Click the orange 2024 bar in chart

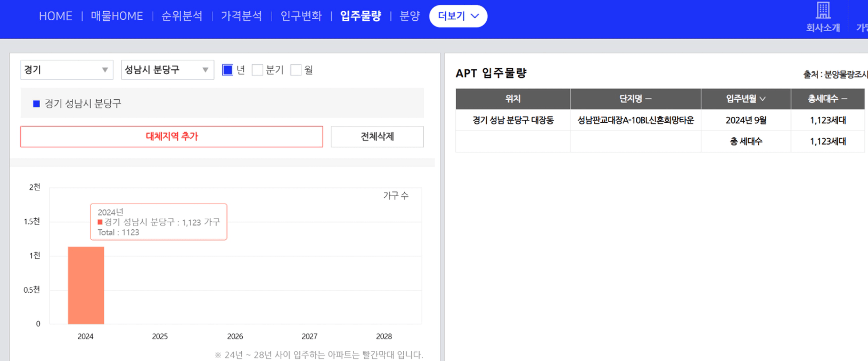pyautogui.click(x=86, y=285)
